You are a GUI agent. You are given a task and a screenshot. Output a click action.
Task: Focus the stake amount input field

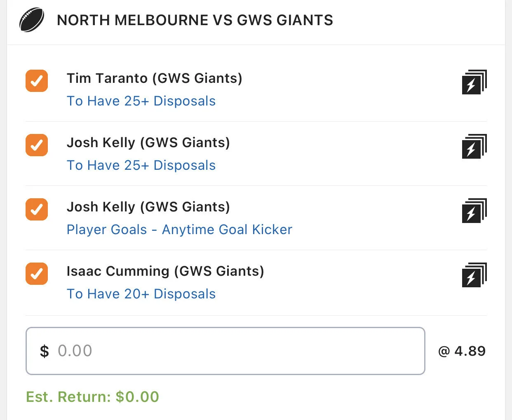click(225, 351)
